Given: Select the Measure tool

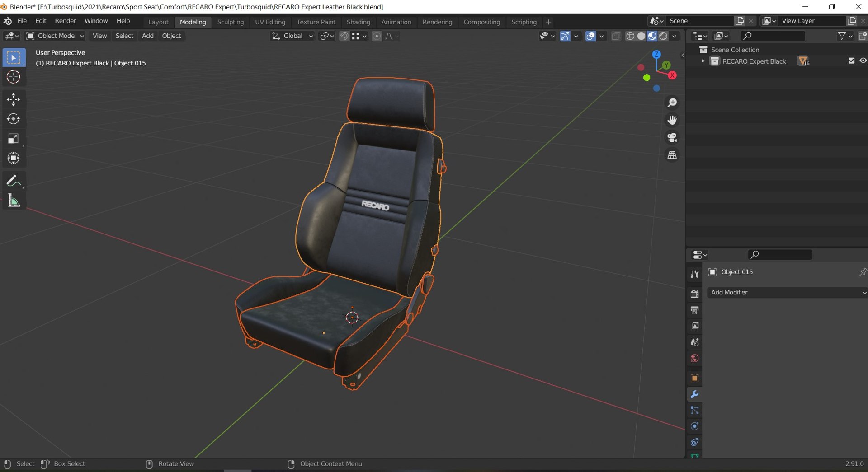Looking at the screenshot, I should click(14, 201).
